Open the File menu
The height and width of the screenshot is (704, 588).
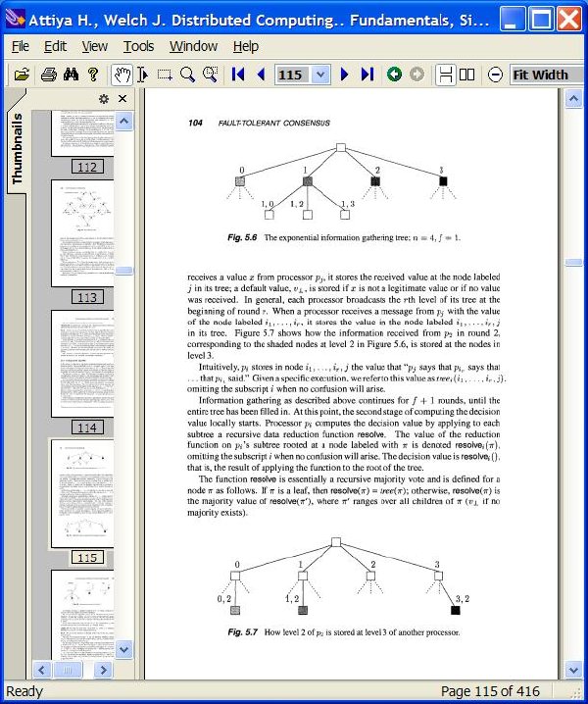point(21,46)
